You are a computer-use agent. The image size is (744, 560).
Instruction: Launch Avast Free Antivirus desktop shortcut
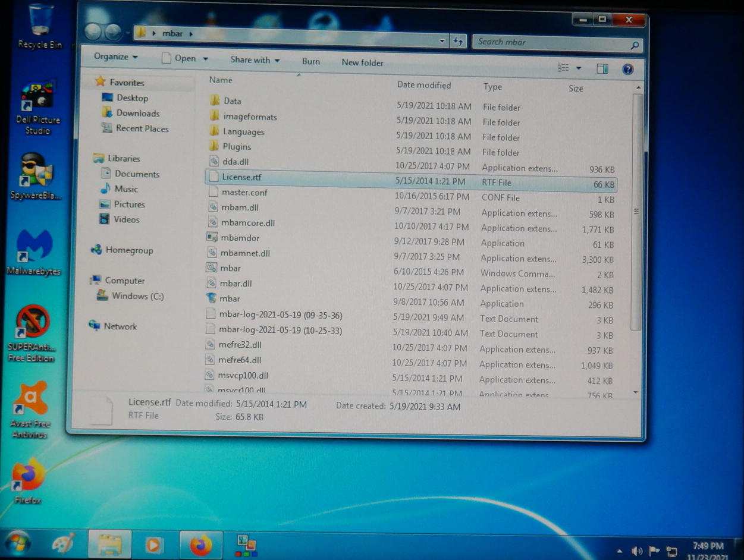pos(30,410)
